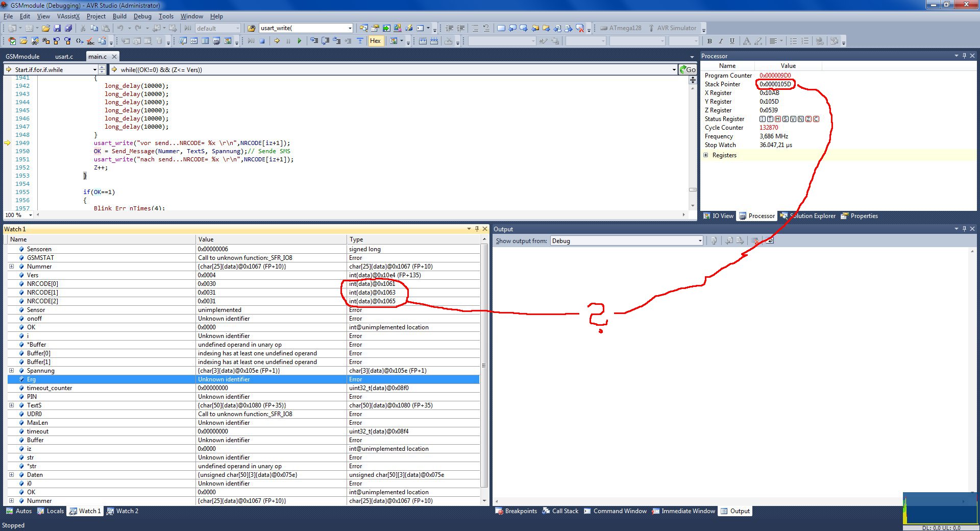Toggle the I flag in Status Register
This screenshot has height=531, width=980.
763,119
